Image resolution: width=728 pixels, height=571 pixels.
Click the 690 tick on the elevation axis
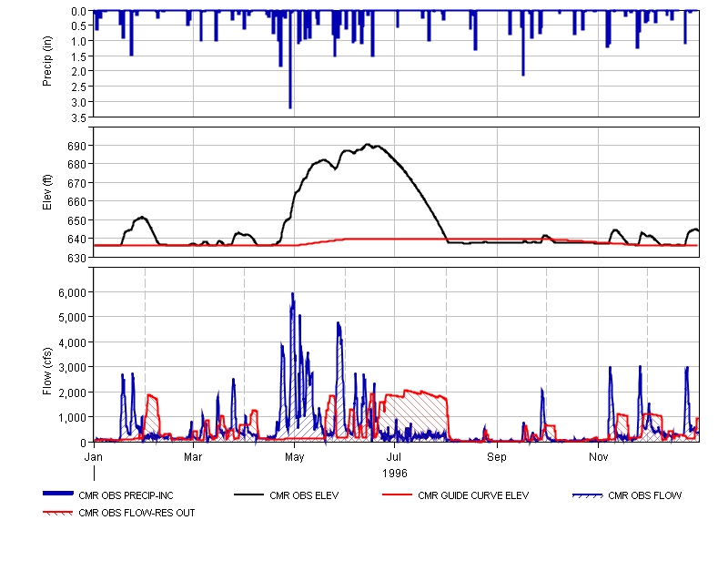76,146
